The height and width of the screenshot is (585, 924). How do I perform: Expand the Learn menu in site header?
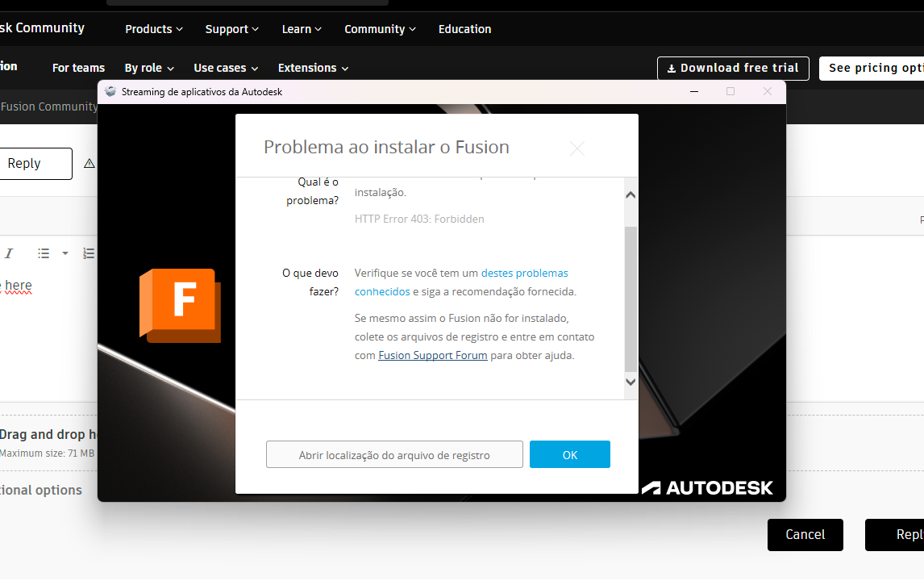302,29
